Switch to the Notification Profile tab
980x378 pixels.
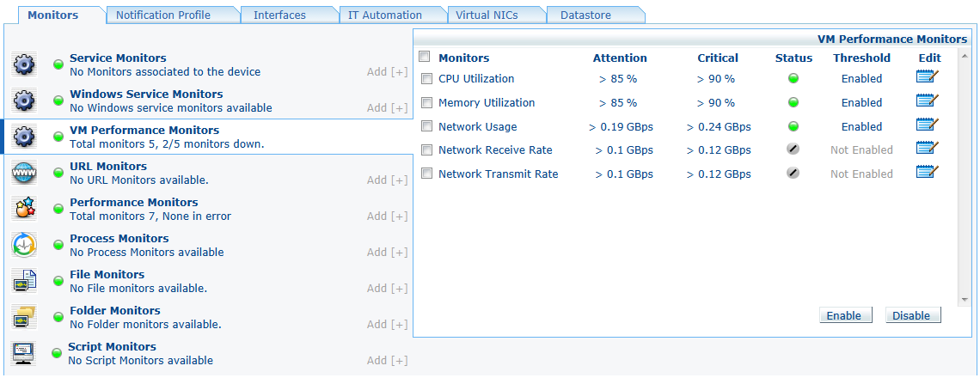coord(162,15)
